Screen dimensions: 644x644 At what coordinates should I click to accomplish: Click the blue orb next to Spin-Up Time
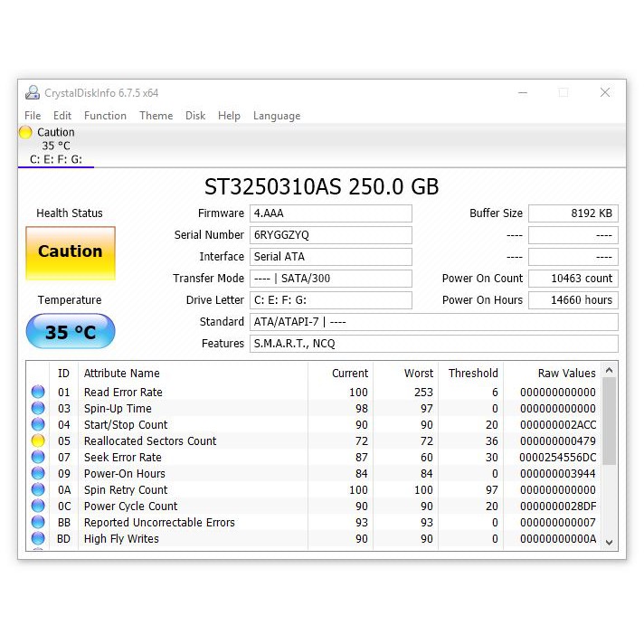38,408
